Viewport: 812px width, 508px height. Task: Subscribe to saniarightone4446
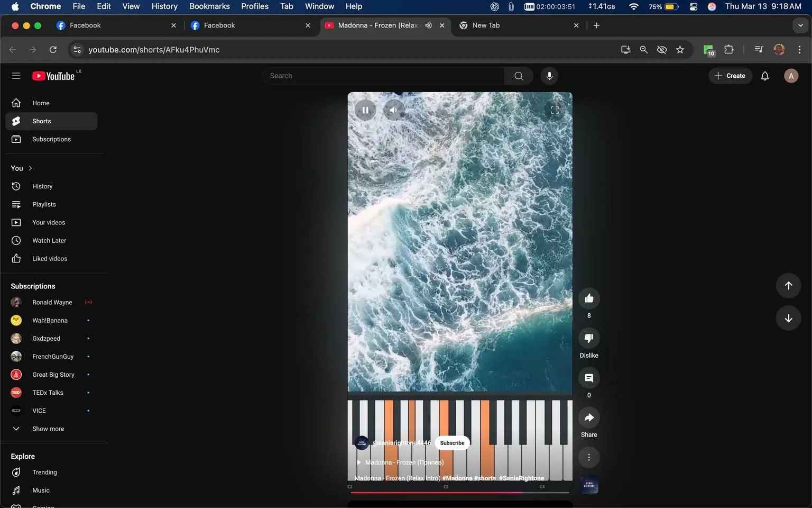452,442
